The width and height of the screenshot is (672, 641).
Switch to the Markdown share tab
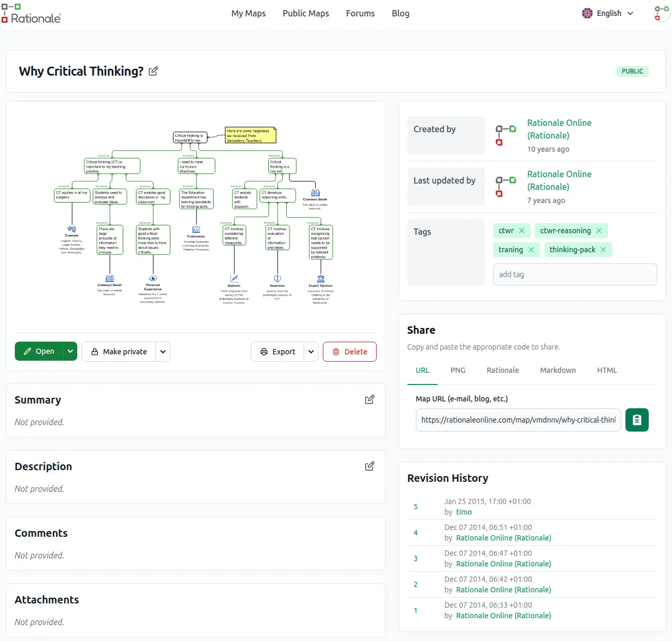pos(558,370)
